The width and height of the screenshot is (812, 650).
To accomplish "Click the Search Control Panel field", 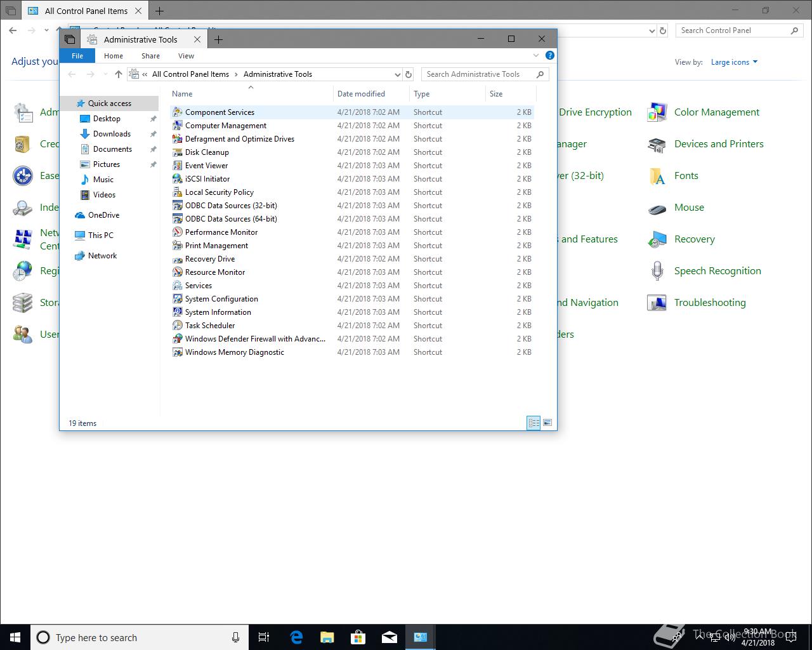I will (x=739, y=30).
